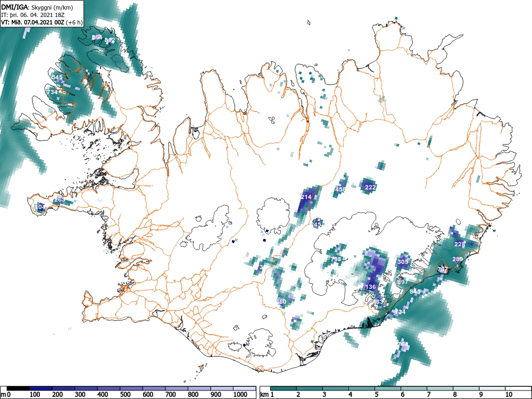Viewport: 532px width, 399px height.
Task: Click the visibility value 222 on the map
Action: [x=370, y=187]
